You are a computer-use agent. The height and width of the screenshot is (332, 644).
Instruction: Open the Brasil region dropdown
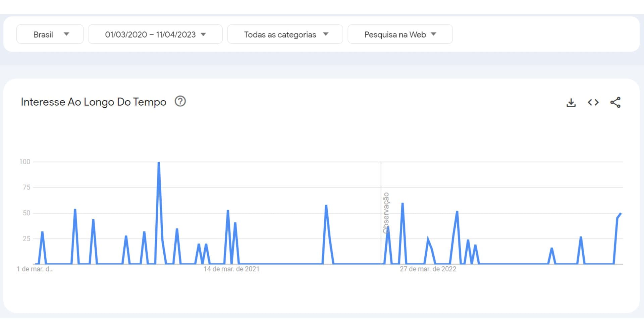click(x=50, y=34)
